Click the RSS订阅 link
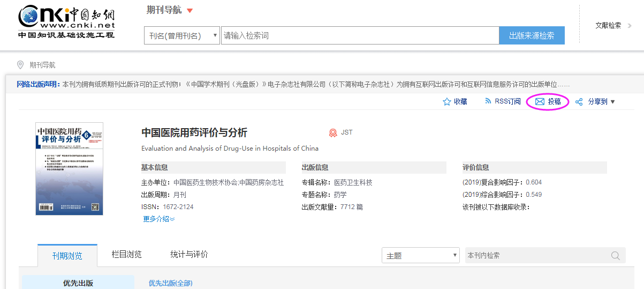The width and height of the screenshot is (644, 289). (x=507, y=101)
